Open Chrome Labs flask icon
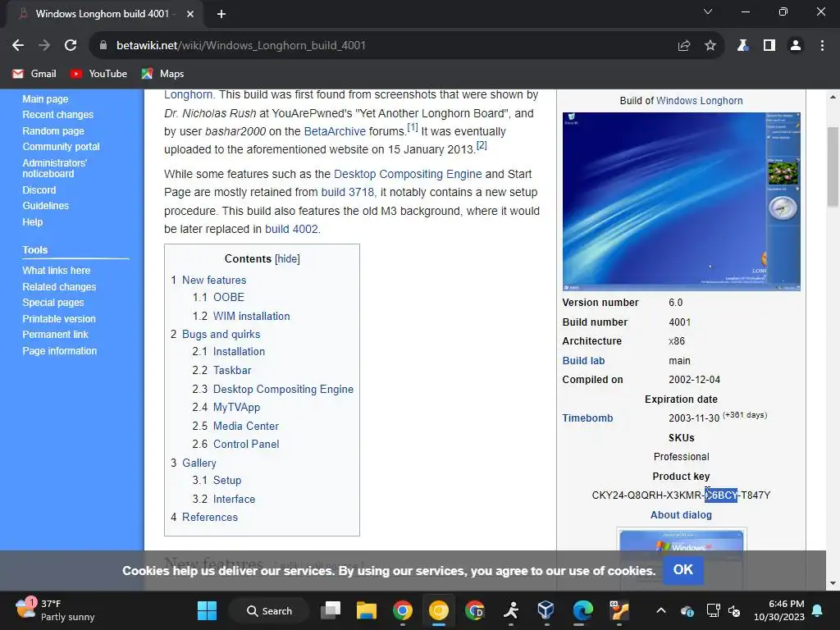 coord(742,46)
